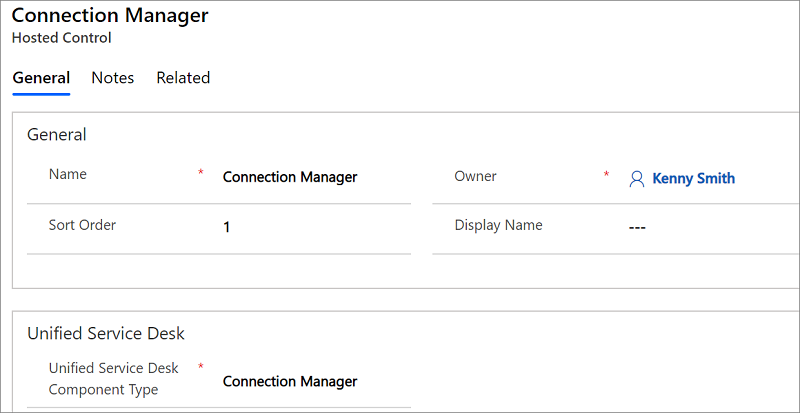The height and width of the screenshot is (413, 800).
Task: Open the Notes tab
Action: click(113, 78)
